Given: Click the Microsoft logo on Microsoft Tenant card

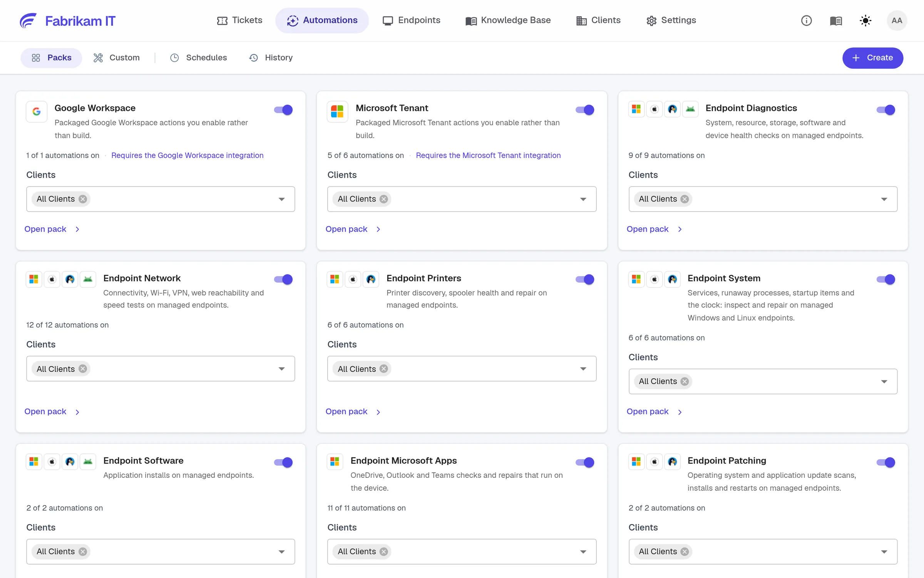Looking at the screenshot, I should pos(337,112).
